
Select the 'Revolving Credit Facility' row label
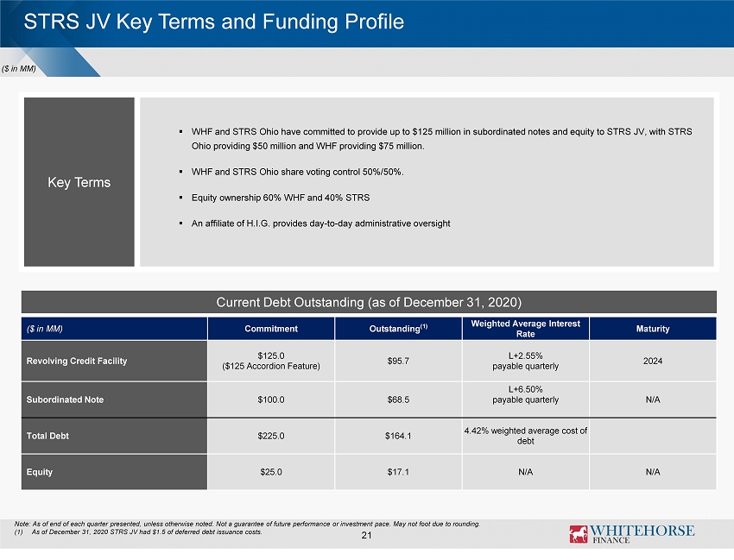pyautogui.click(x=114, y=361)
